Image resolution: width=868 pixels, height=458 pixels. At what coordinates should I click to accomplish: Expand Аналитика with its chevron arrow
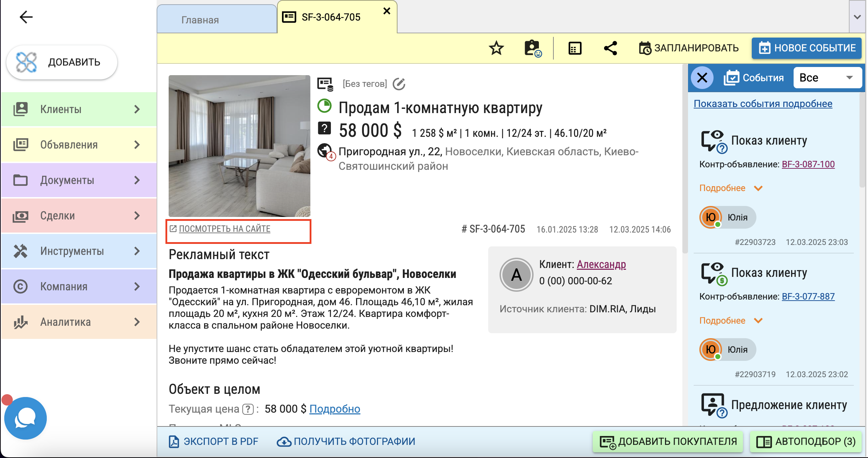pyautogui.click(x=137, y=322)
